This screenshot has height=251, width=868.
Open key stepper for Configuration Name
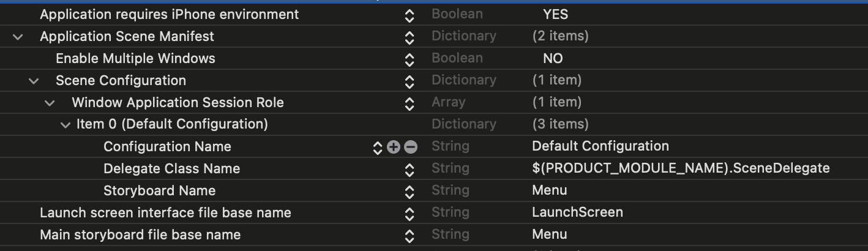coord(378,147)
